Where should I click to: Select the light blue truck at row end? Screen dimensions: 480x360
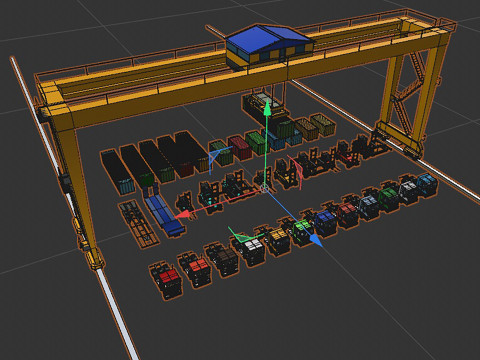coord(427,184)
